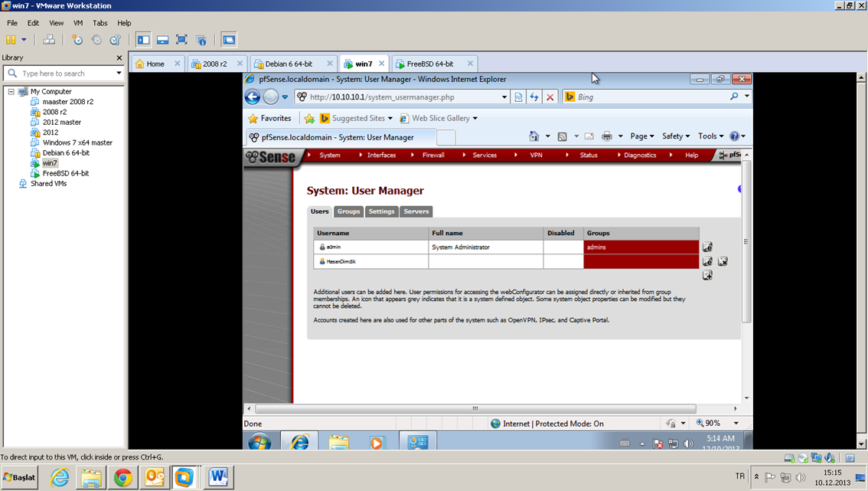Click the IE Home page icon
Screen dimensions: 868x491
[534, 136]
